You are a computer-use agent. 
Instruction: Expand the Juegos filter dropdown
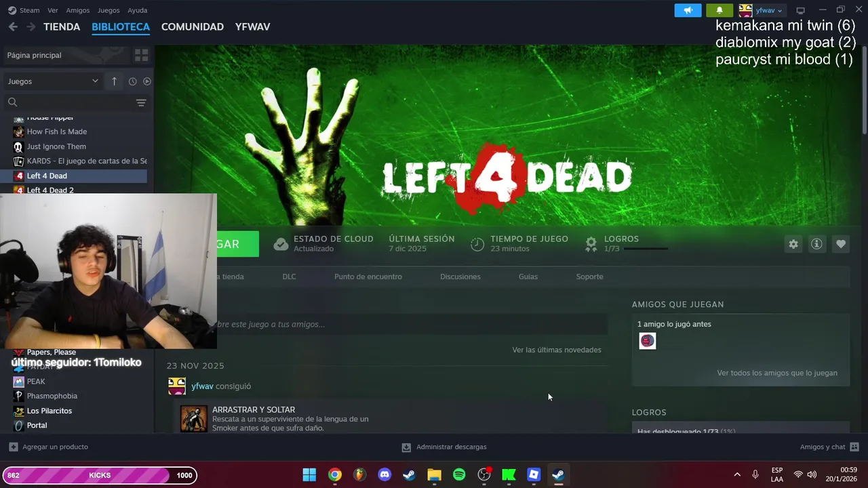click(53, 81)
